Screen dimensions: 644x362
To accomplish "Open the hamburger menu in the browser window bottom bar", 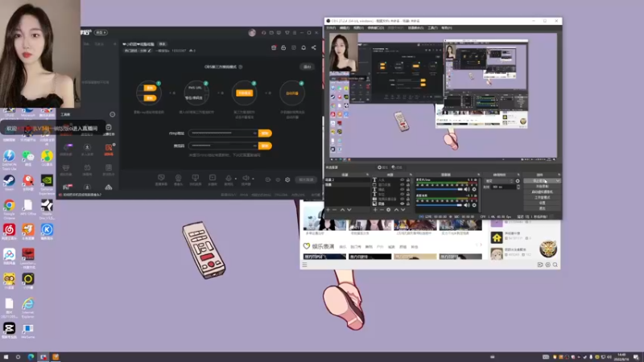I will tap(305, 265).
